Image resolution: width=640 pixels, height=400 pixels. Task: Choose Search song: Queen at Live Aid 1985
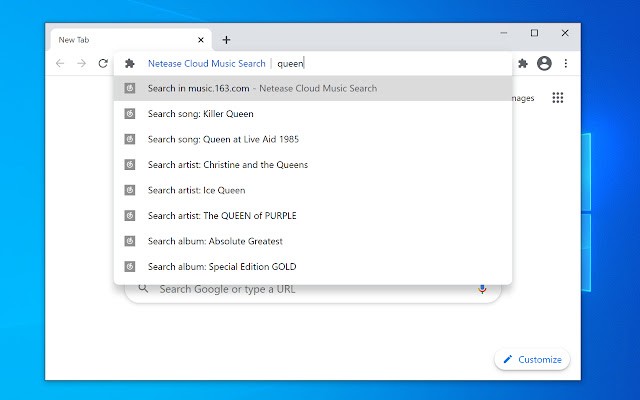(313, 139)
